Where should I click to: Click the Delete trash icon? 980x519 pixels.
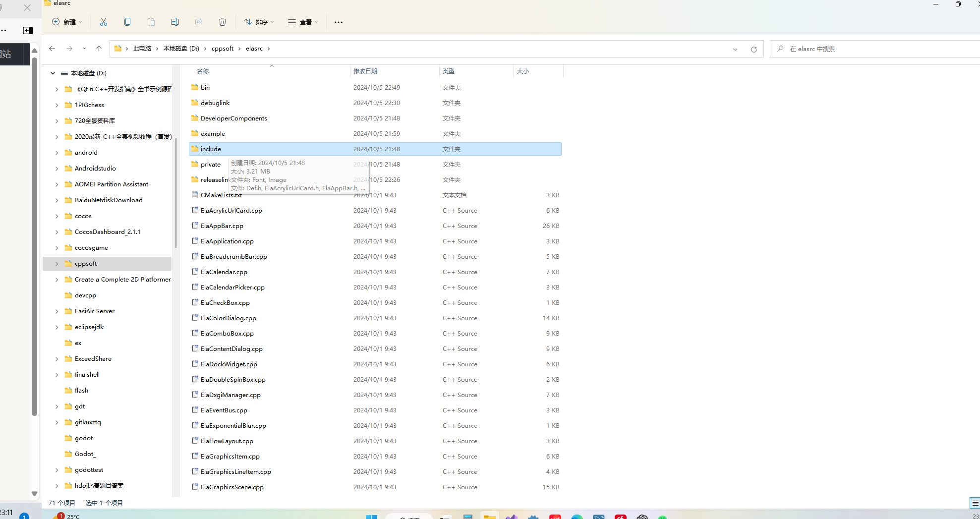coord(223,22)
